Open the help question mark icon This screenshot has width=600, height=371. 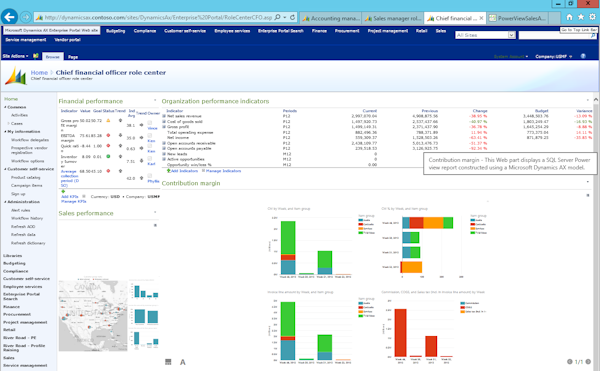click(583, 56)
